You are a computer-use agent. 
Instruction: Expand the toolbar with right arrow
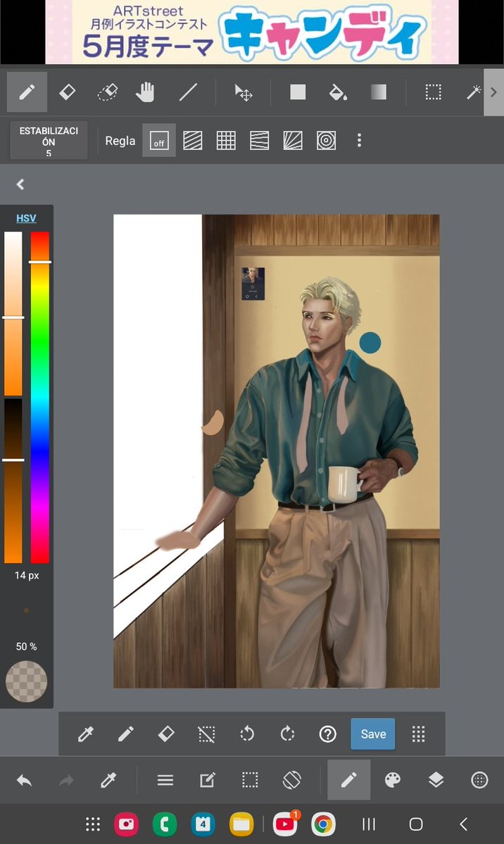[493, 92]
